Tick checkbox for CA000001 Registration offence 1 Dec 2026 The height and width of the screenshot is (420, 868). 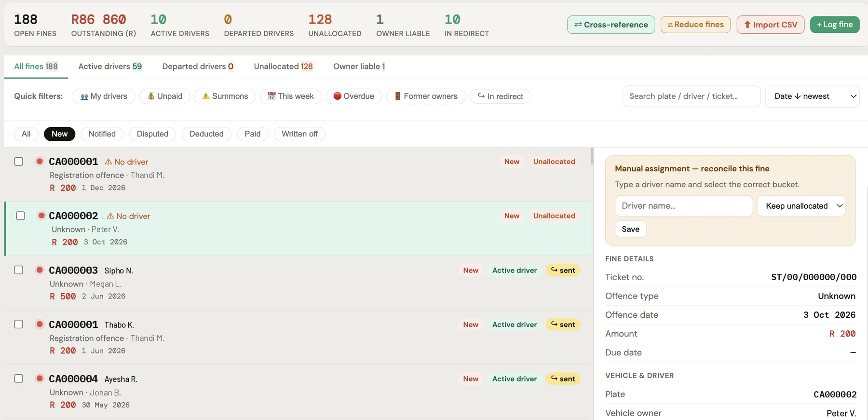click(x=19, y=162)
